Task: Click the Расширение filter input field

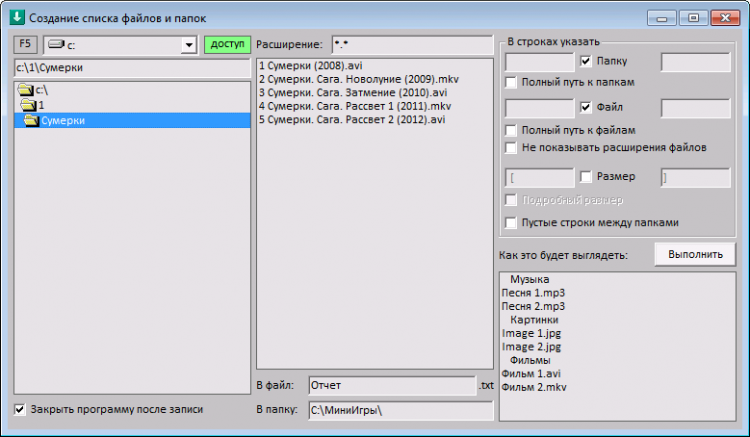Action: click(x=412, y=44)
